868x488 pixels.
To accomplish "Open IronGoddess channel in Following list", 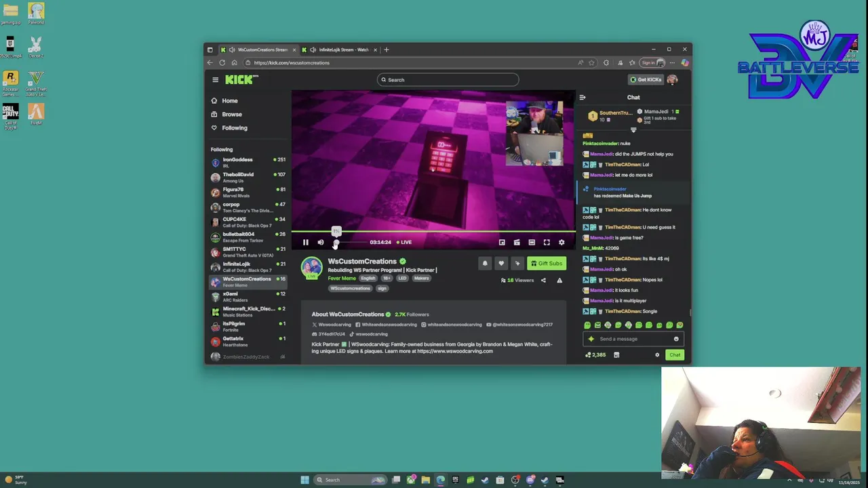I will coord(248,163).
